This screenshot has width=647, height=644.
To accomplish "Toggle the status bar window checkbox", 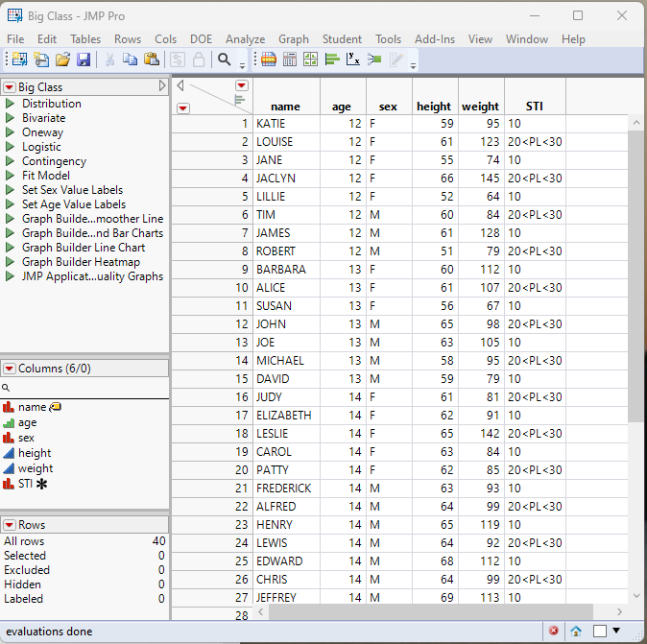I will coord(599,631).
